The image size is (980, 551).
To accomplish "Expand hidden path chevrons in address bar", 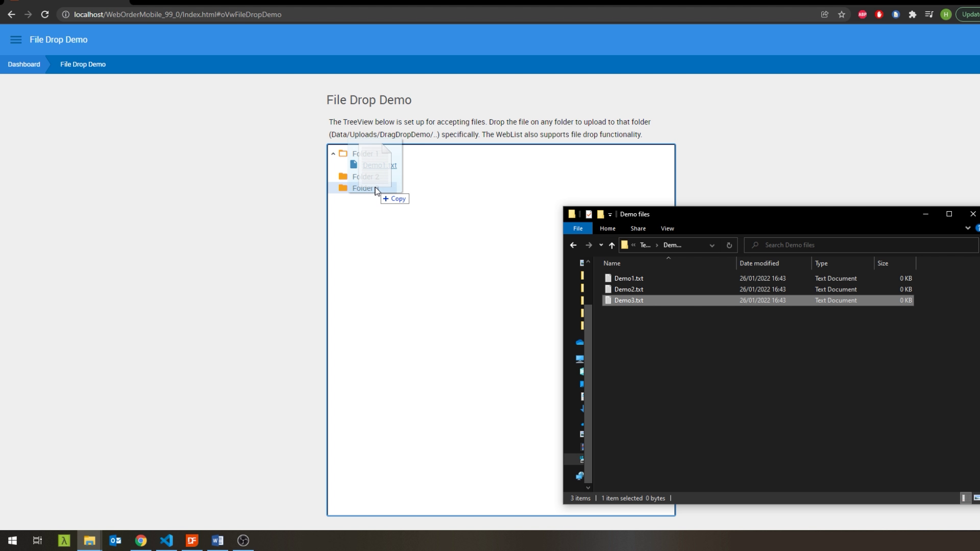I will point(633,245).
